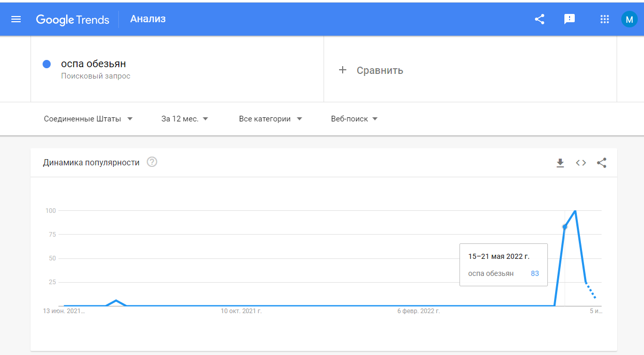This screenshot has width=644, height=355.
Task: Open the Веб-поиск search type dropdown
Action: [x=354, y=119]
